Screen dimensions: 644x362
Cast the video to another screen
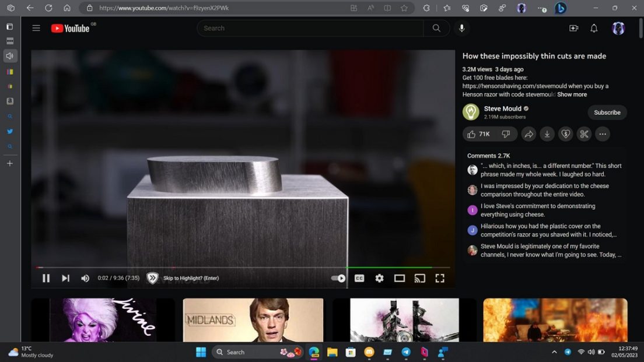[x=419, y=278]
